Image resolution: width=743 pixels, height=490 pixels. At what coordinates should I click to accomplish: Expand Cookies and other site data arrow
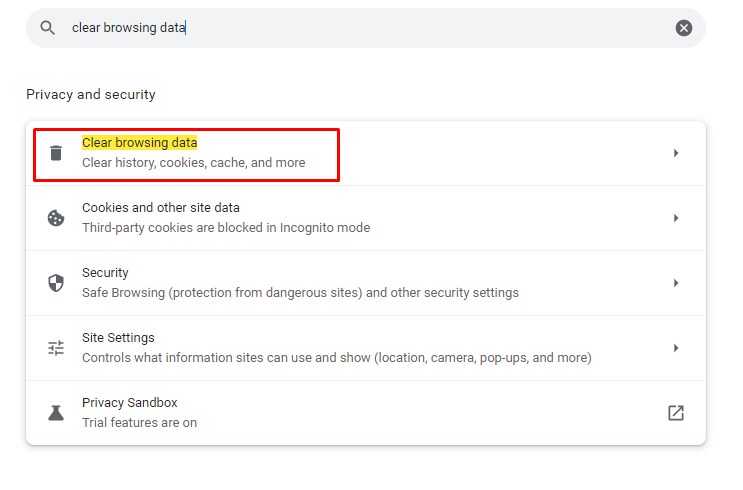click(676, 218)
